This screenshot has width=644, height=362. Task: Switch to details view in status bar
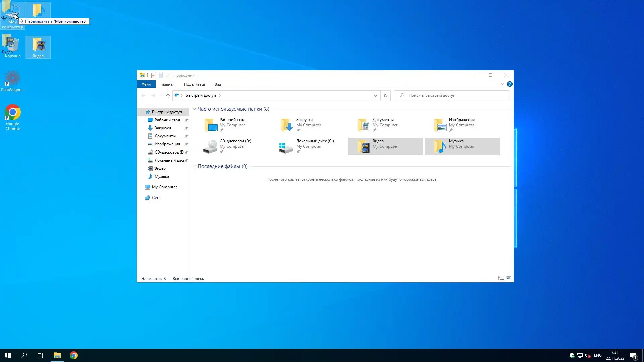tap(501, 278)
